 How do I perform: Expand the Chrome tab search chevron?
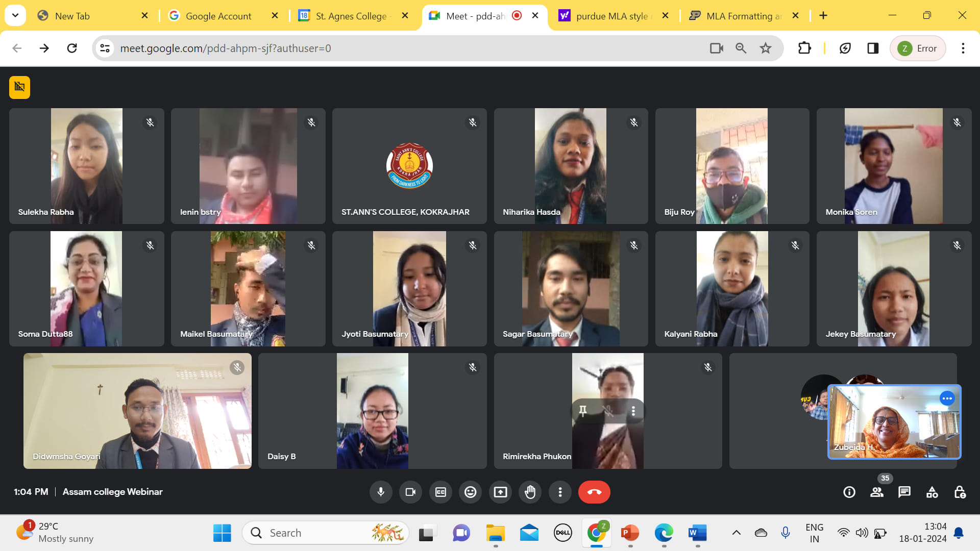[x=15, y=15]
